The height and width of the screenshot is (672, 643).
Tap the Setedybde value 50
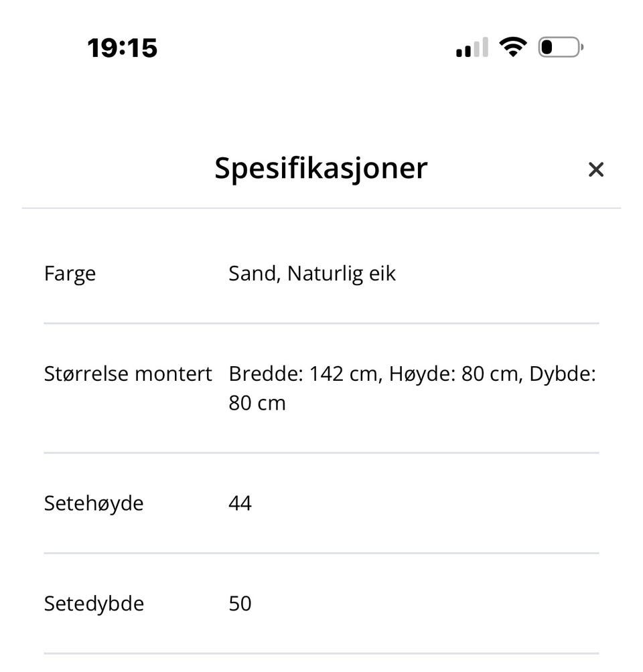point(240,604)
